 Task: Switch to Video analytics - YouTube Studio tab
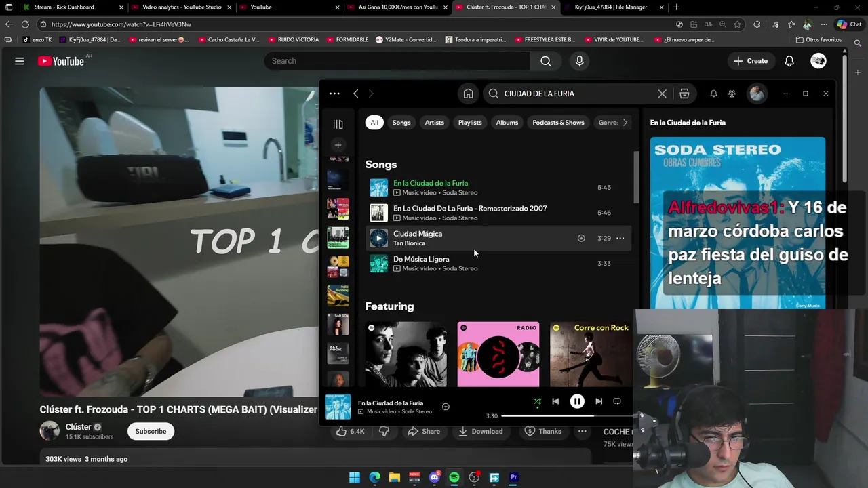[x=182, y=7]
